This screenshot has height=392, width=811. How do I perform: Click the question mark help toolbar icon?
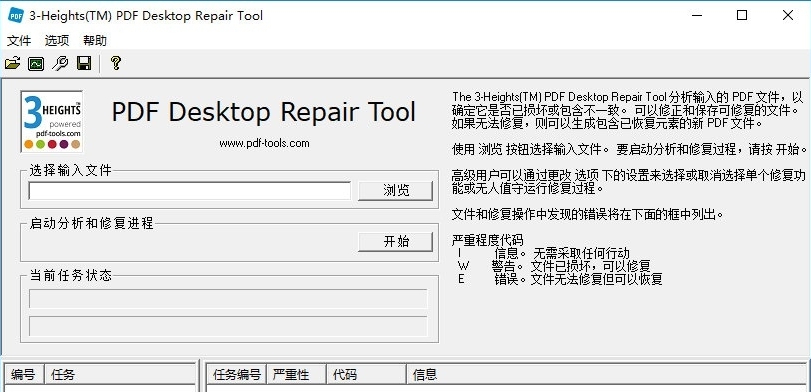(116, 63)
